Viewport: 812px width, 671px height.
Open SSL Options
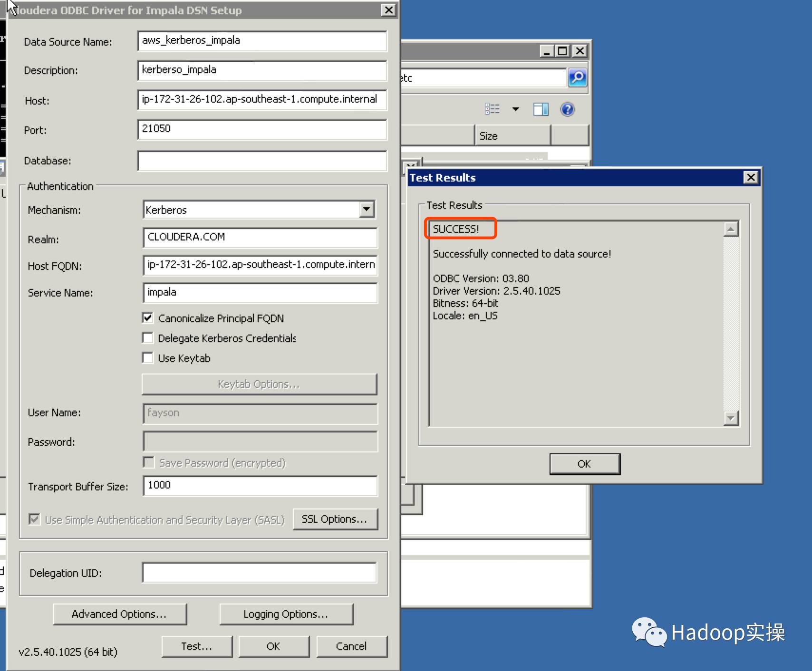coord(335,519)
